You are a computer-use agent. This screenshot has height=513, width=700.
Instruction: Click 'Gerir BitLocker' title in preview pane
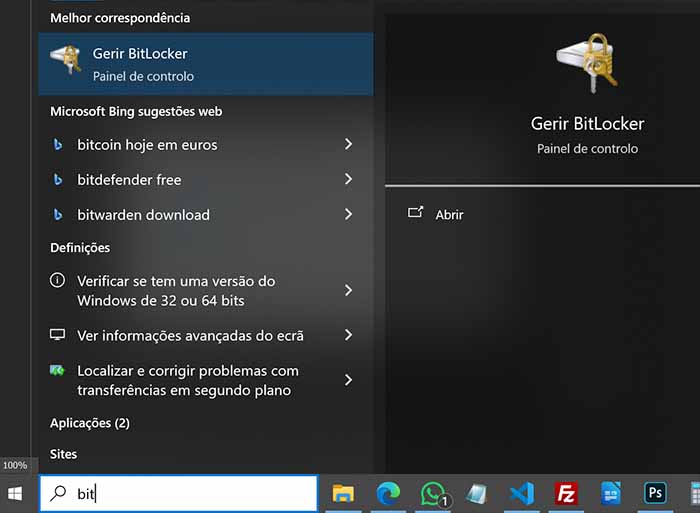pyautogui.click(x=587, y=124)
